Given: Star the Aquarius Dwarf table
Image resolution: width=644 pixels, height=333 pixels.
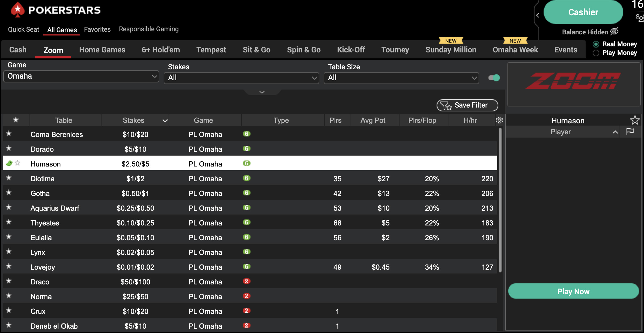Looking at the screenshot, I should point(9,207).
